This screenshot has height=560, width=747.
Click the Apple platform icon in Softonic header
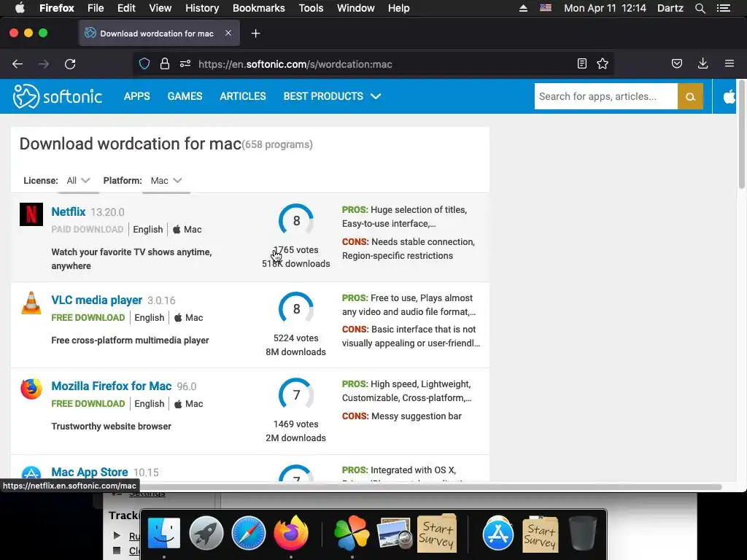coord(729,96)
